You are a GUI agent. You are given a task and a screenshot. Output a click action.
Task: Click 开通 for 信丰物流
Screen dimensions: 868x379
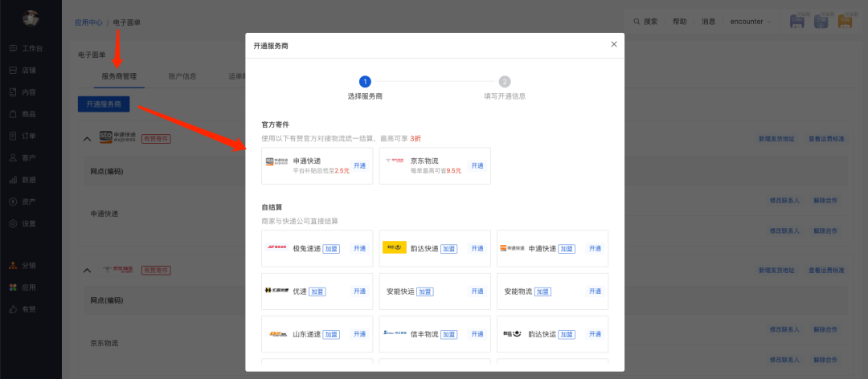click(x=477, y=333)
